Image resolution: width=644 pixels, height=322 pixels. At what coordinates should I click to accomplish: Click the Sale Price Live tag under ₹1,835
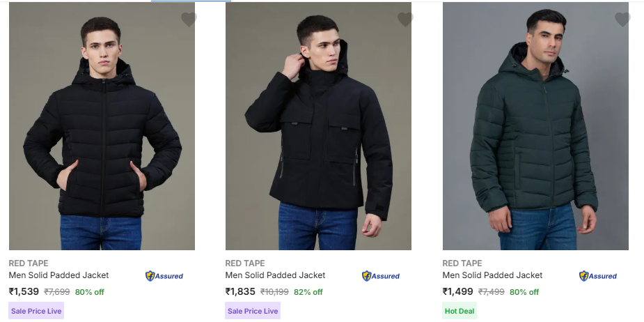tap(253, 311)
